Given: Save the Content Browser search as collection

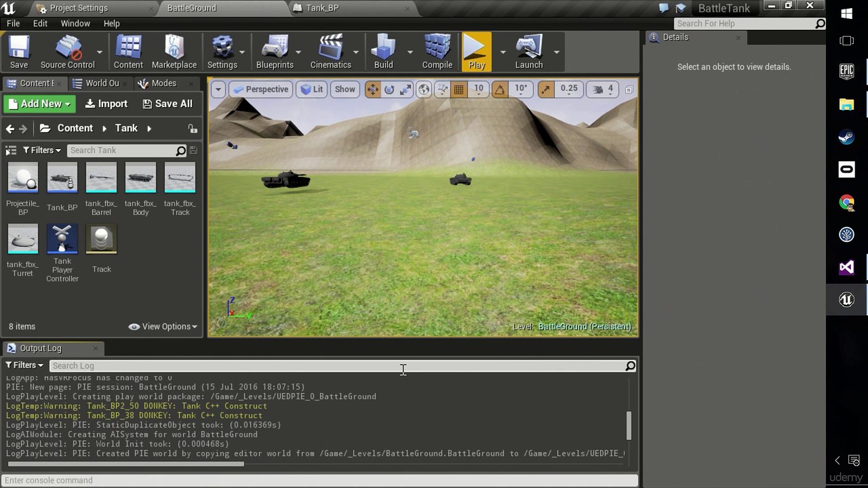Looking at the screenshot, I should click(193, 150).
